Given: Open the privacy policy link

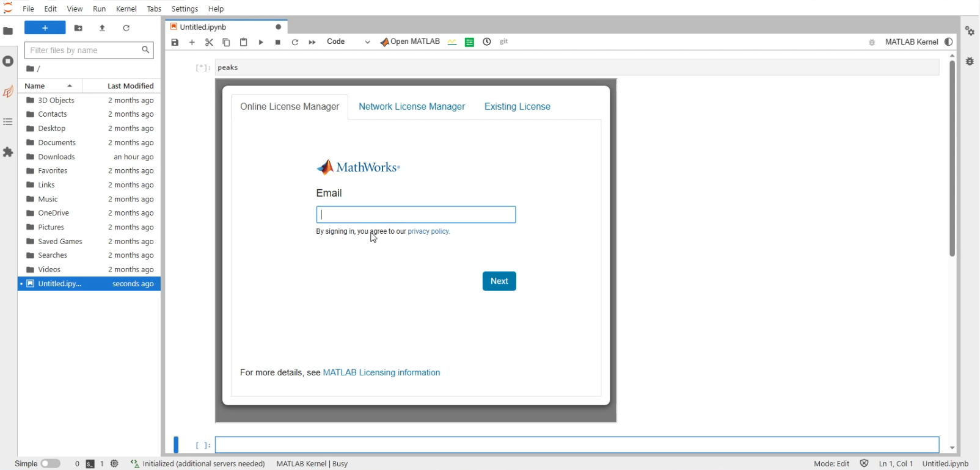Looking at the screenshot, I should click(429, 232).
